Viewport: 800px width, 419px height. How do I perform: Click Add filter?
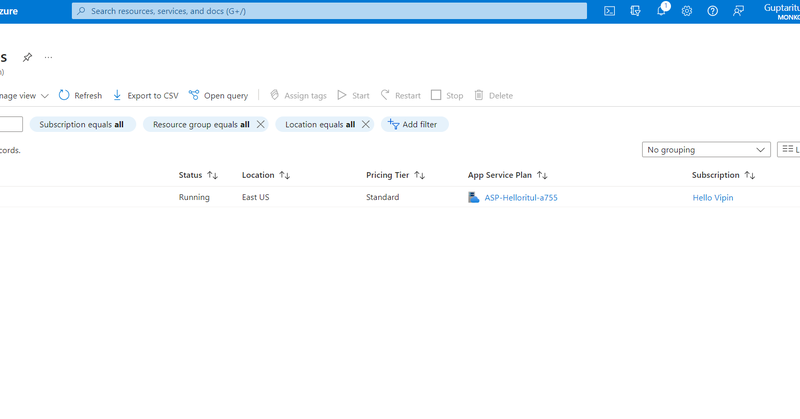(x=414, y=125)
